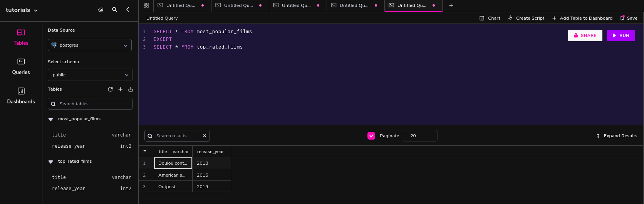Switch to the third Untitled Query tab
This screenshot has width=644, height=204.
point(298,6)
